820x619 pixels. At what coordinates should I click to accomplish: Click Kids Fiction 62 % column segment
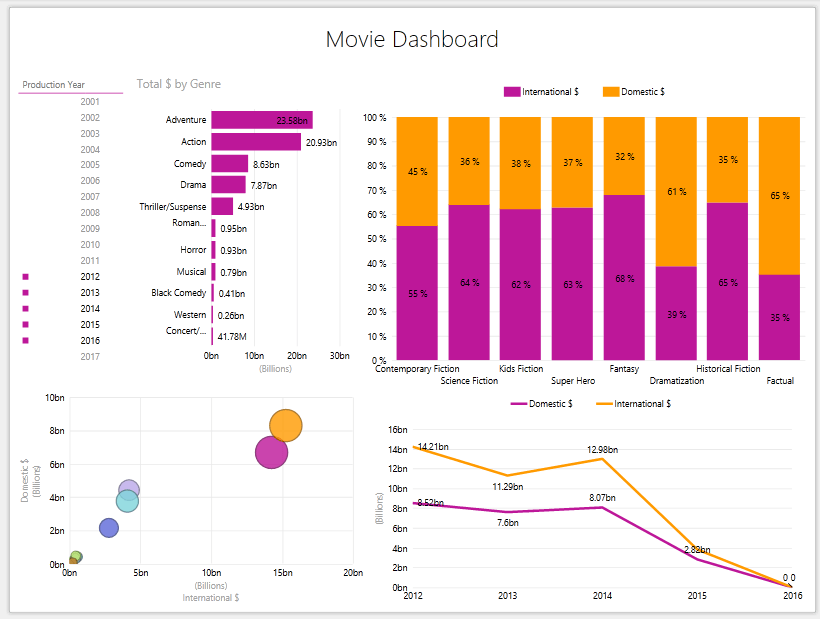pyautogui.click(x=520, y=284)
